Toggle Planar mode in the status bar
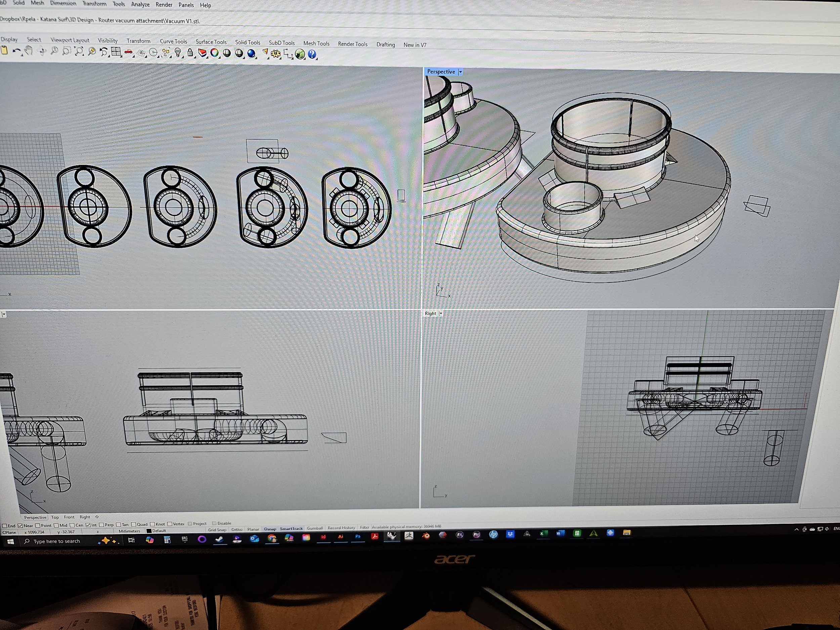Screen dimensions: 840x630 [x=253, y=529]
